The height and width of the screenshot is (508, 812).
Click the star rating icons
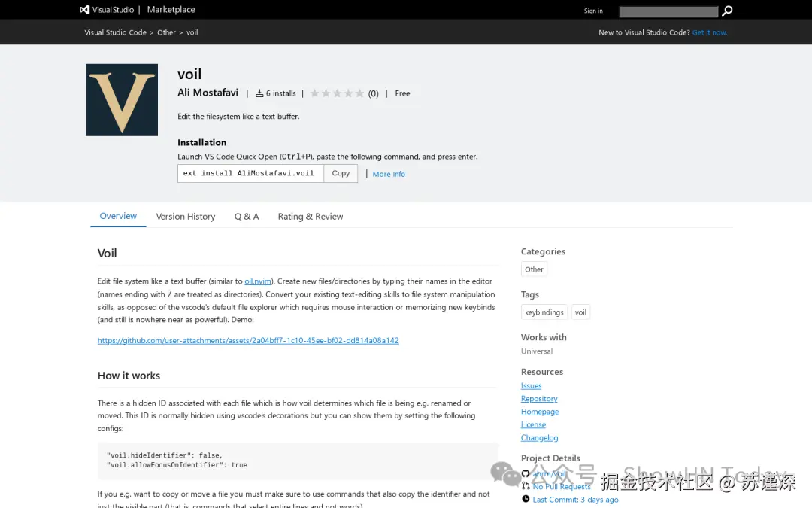tap(337, 93)
